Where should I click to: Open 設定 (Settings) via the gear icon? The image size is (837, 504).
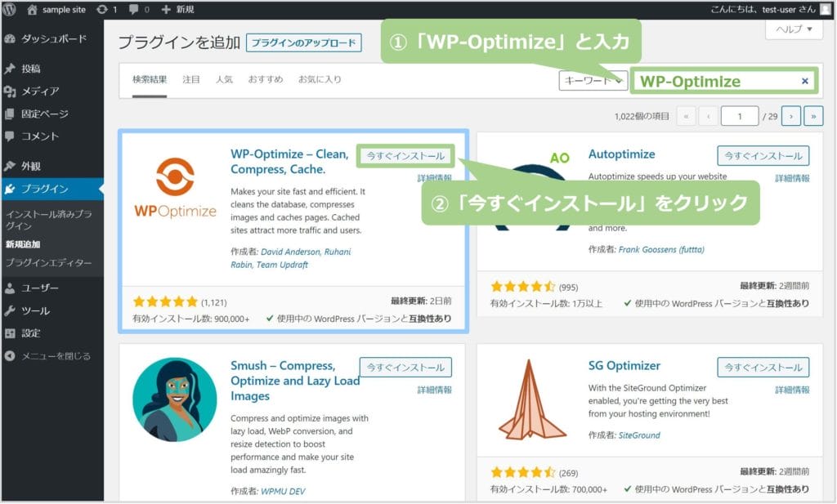11,334
